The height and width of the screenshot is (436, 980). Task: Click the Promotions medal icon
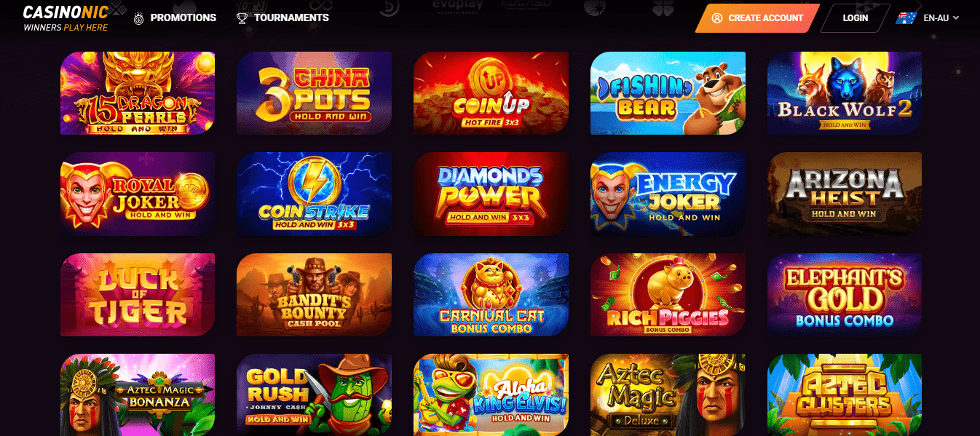(139, 18)
